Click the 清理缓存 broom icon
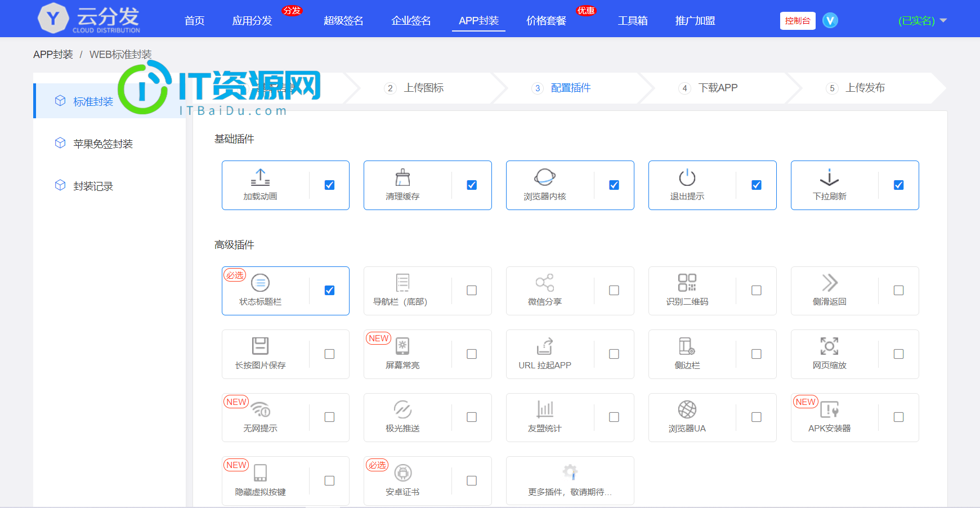Screen dimensions: 980x508 [x=402, y=177]
